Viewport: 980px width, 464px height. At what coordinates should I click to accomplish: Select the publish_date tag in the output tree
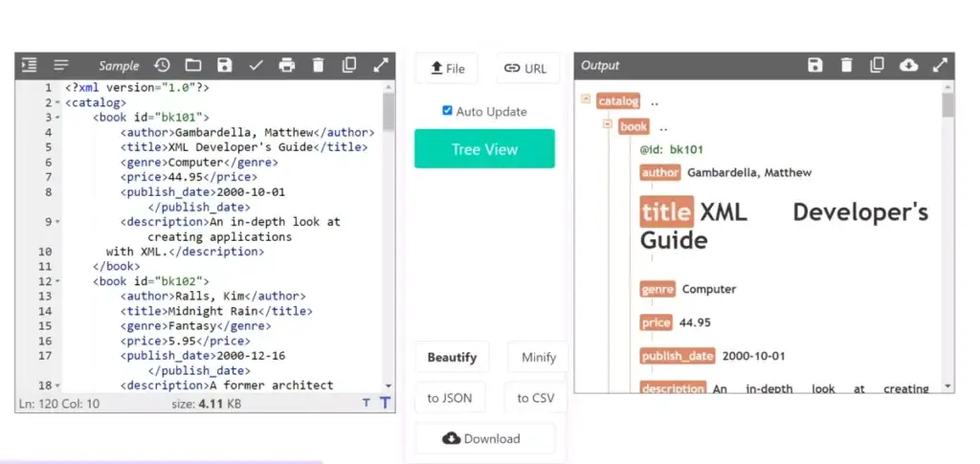click(x=678, y=356)
